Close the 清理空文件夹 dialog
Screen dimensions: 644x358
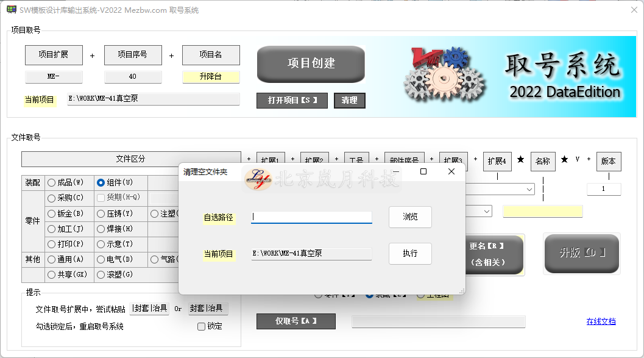click(451, 172)
